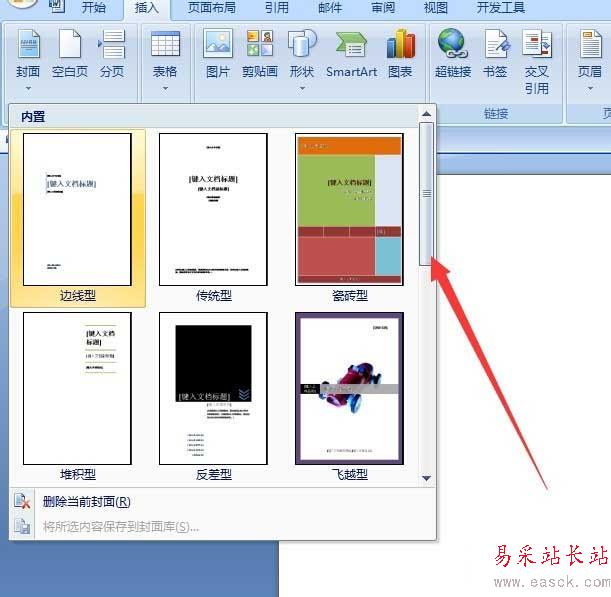Expand the 形状 dropdown arrow
This screenshot has height=597, width=611.
point(302,88)
